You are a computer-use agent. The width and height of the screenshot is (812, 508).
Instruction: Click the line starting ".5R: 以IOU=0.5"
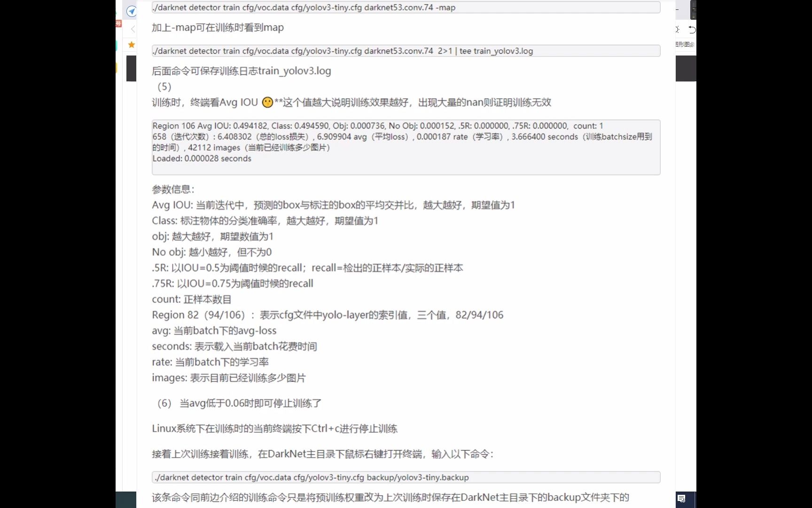click(307, 268)
